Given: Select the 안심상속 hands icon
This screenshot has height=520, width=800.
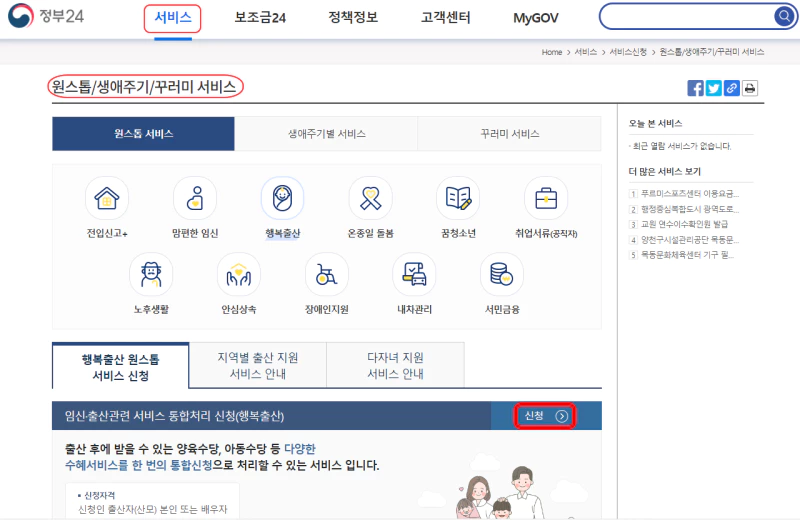Looking at the screenshot, I should (x=239, y=275).
